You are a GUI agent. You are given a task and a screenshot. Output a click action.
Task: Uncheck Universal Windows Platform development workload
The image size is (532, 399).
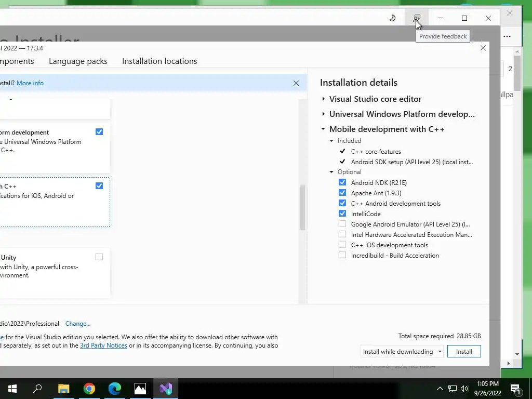click(x=99, y=131)
